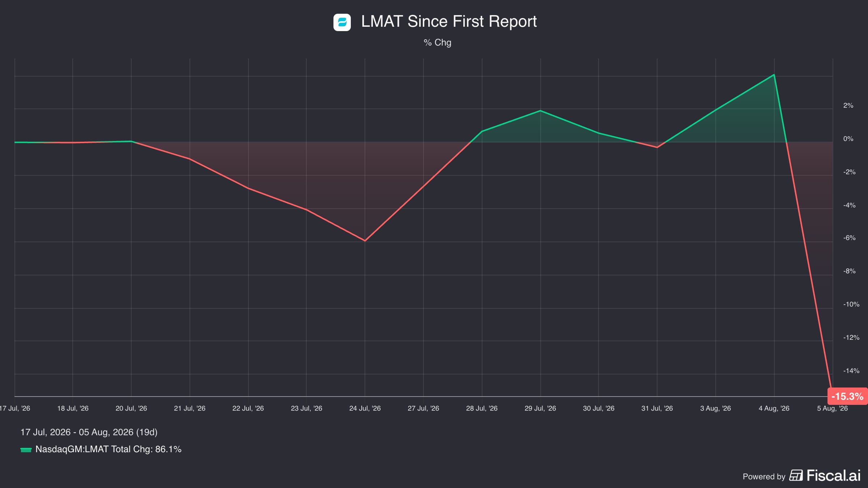Click the "18 Jul, '26" x-axis label

[x=73, y=408]
